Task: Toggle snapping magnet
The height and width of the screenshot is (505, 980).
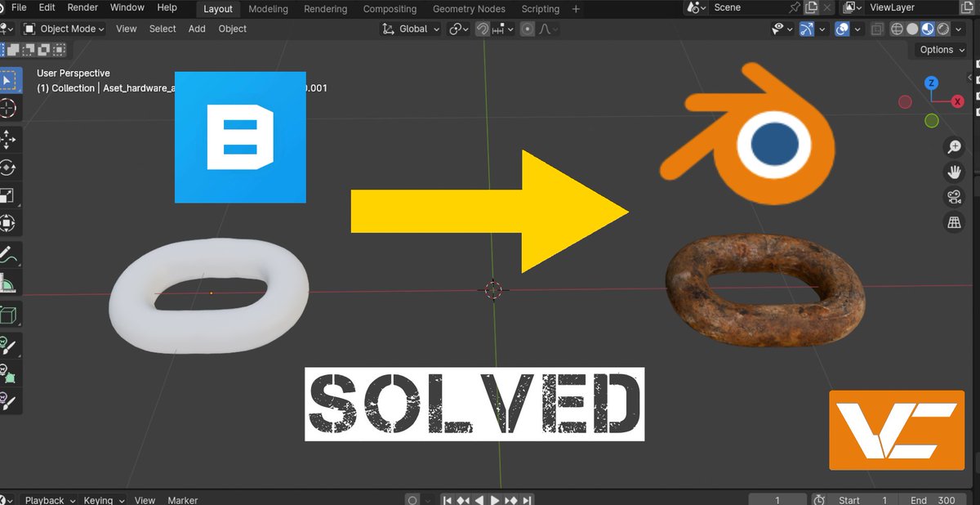Action: click(x=483, y=29)
